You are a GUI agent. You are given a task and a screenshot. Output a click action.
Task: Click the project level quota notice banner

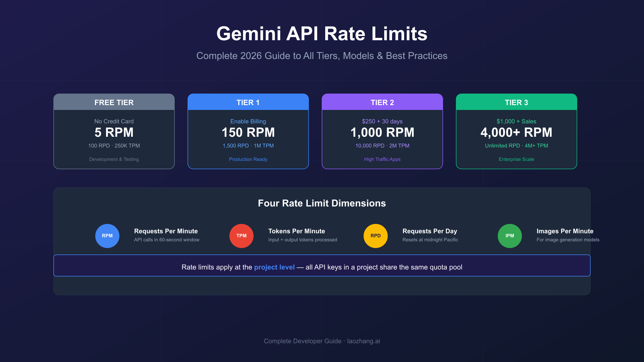(x=322, y=265)
